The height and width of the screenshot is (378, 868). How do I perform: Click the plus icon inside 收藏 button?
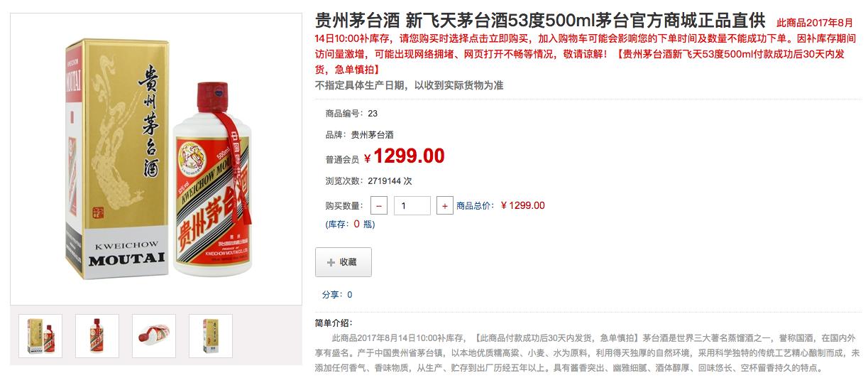pos(331,262)
